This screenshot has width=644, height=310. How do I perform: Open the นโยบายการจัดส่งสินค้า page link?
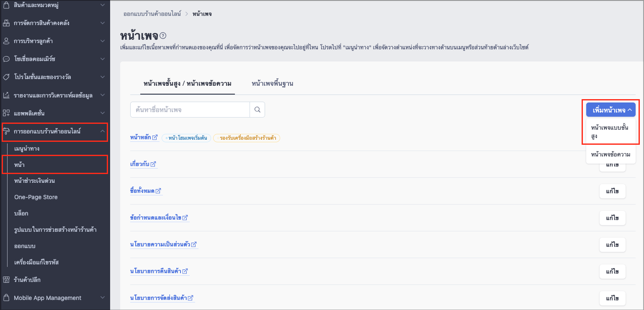tap(159, 298)
